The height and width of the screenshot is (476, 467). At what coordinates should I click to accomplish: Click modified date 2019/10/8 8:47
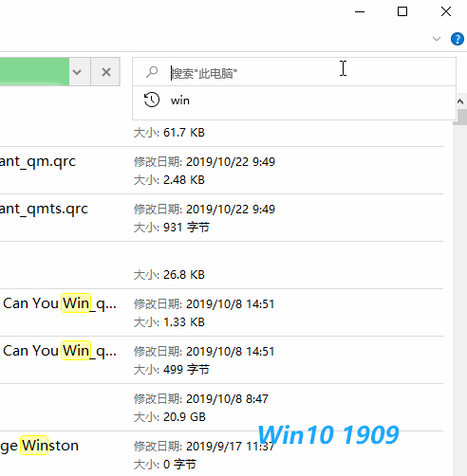[201, 399]
